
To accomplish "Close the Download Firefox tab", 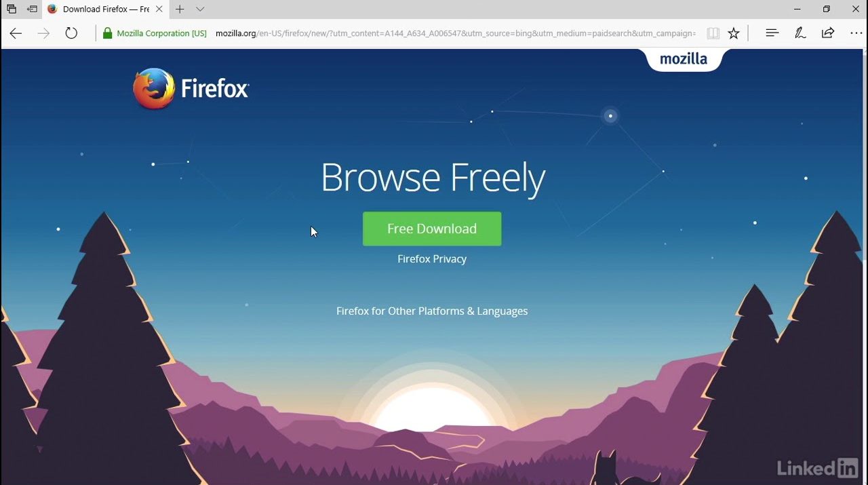I will [x=159, y=9].
